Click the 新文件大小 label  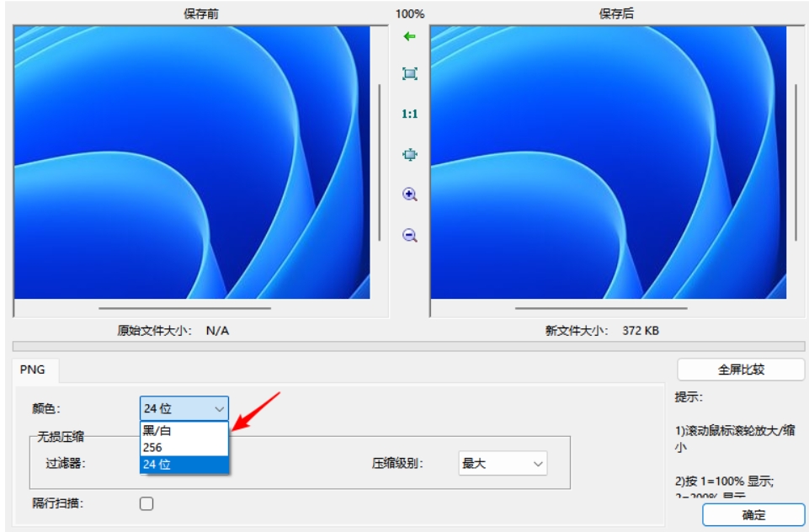577,331
